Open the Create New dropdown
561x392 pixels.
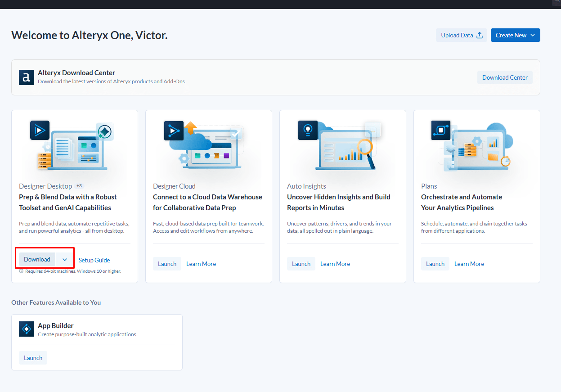(515, 35)
